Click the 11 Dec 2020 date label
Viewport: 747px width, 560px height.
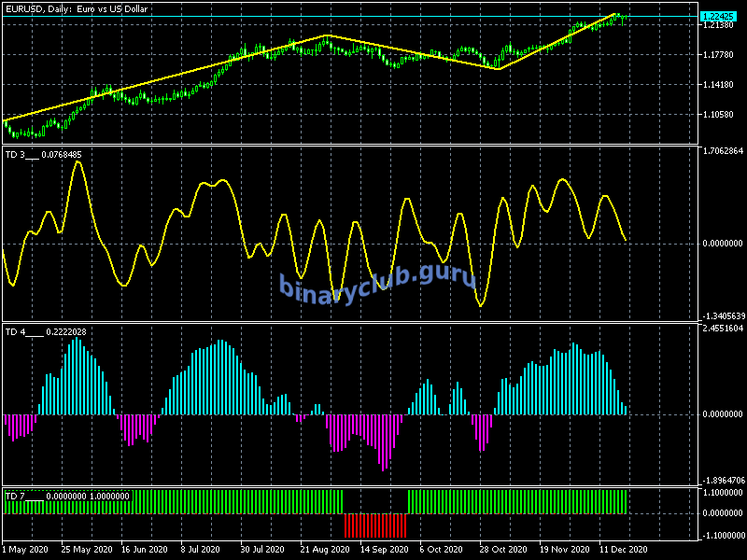tap(623, 550)
